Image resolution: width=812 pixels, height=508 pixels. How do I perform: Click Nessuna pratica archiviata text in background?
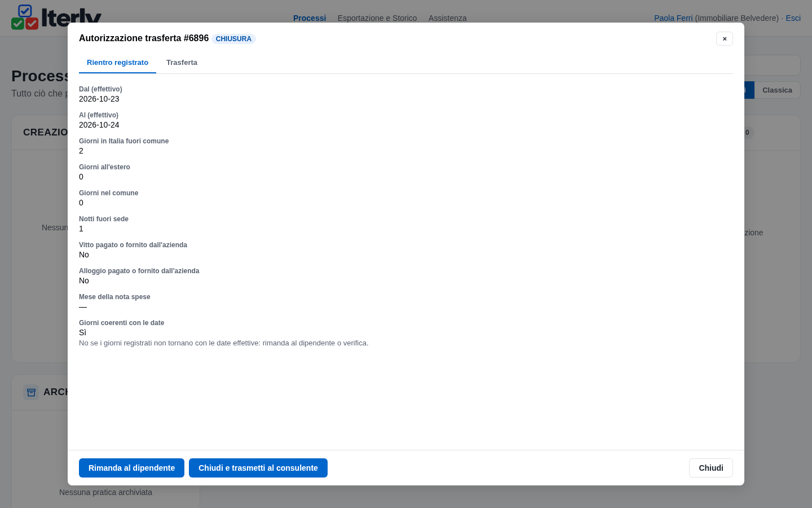click(x=105, y=492)
